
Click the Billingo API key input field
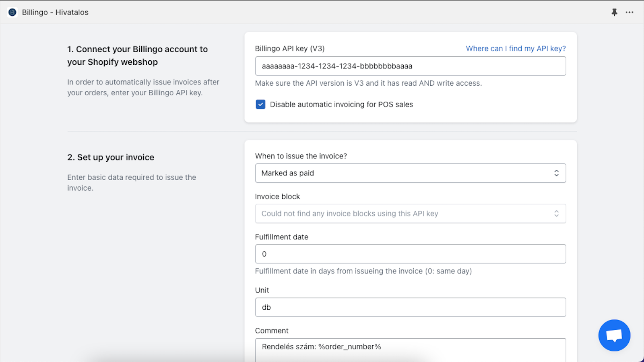410,66
